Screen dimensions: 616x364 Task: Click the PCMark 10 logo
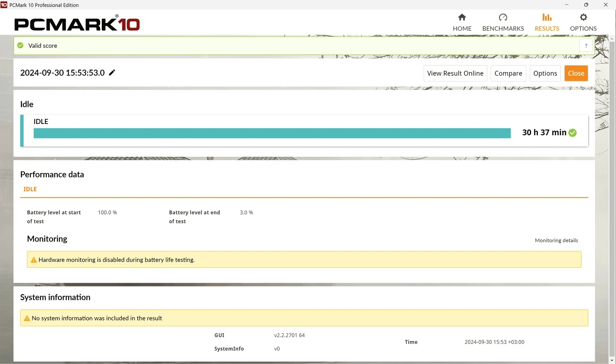coord(77,24)
